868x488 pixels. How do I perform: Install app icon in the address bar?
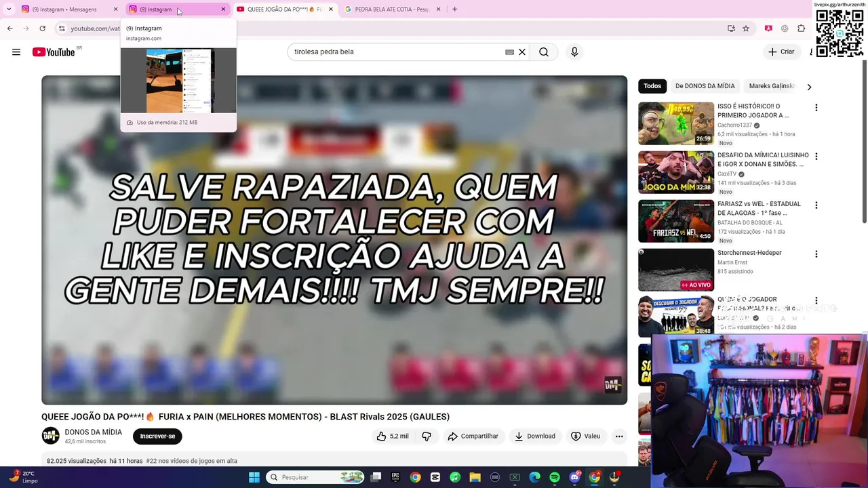coord(731,28)
